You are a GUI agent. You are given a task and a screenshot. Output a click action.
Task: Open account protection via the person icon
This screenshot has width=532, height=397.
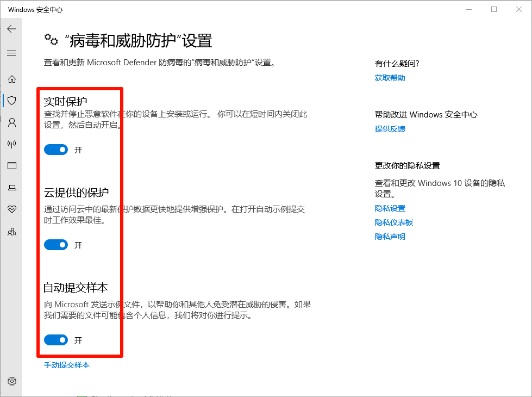pos(12,122)
